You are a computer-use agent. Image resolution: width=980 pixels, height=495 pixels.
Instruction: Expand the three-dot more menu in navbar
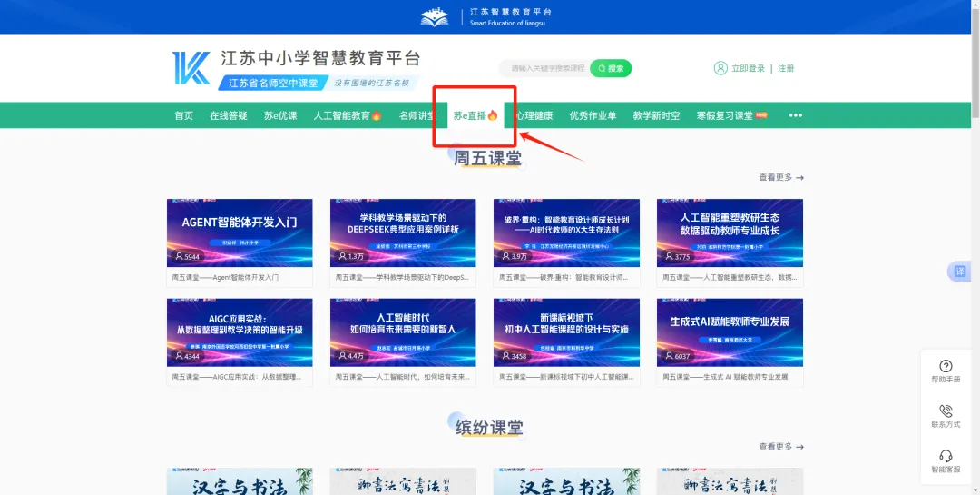point(796,115)
